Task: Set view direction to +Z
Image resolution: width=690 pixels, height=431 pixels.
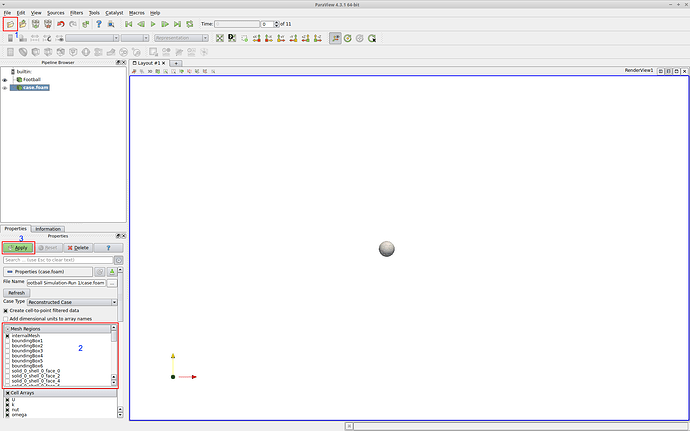Action: click(305, 38)
